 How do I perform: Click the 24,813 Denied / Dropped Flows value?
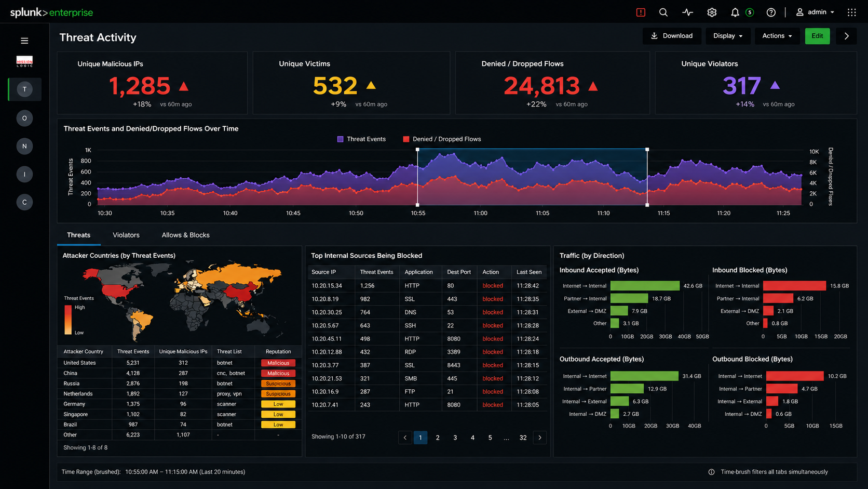(x=541, y=86)
